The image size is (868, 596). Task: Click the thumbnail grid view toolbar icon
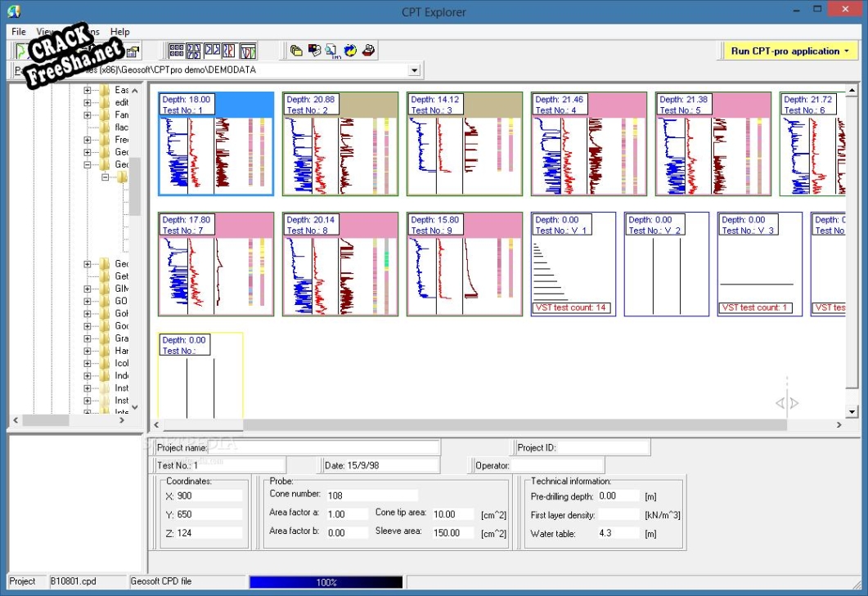176,51
